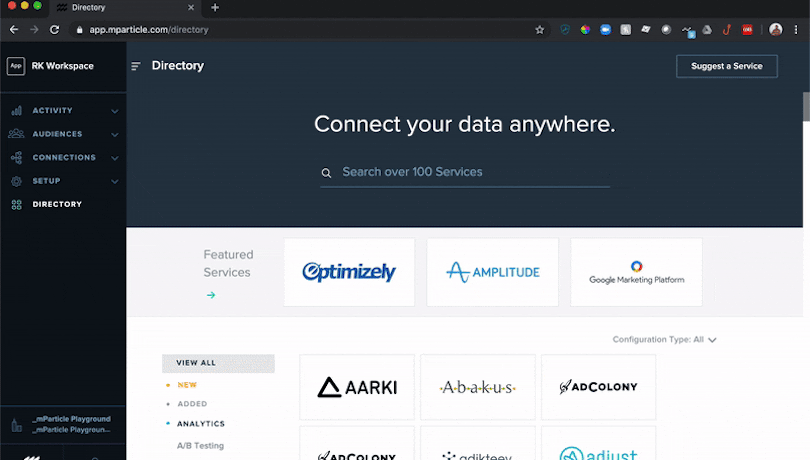810x460 pixels.
Task: Open the adjust service card
Action: pos(599,443)
